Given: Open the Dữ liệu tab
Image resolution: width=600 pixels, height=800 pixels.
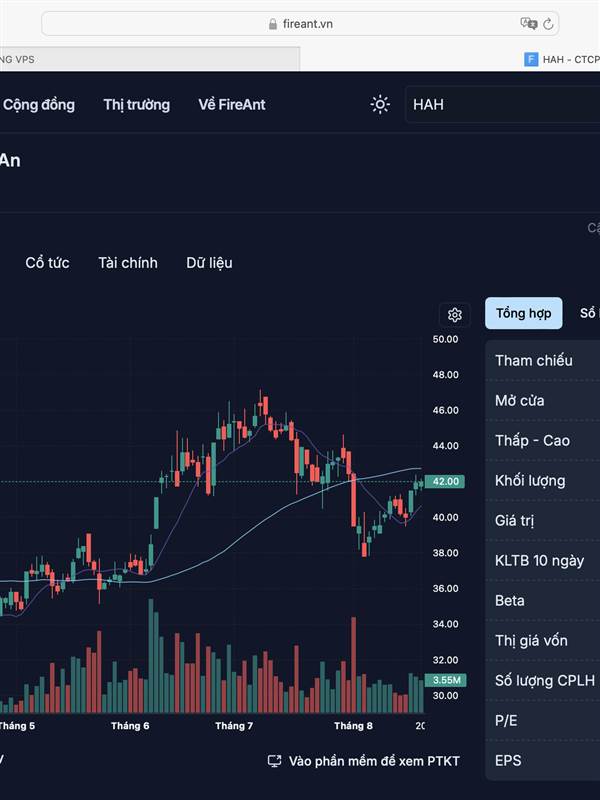Looking at the screenshot, I should point(209,263).
